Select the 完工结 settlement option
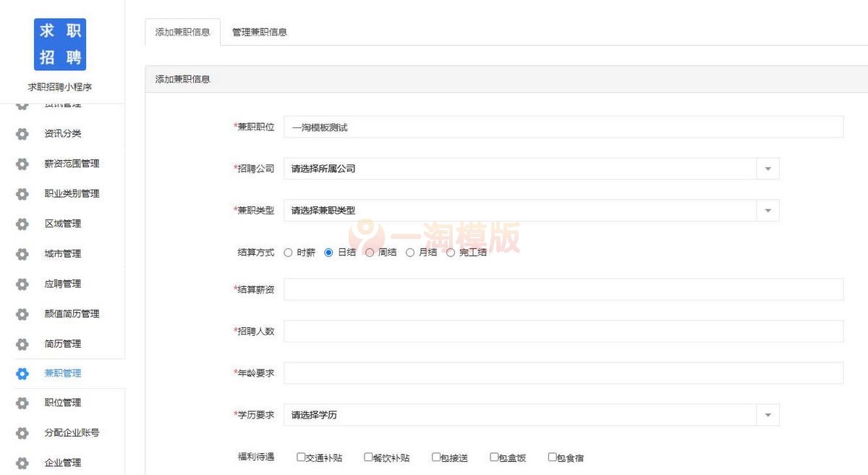 [451, 253]
